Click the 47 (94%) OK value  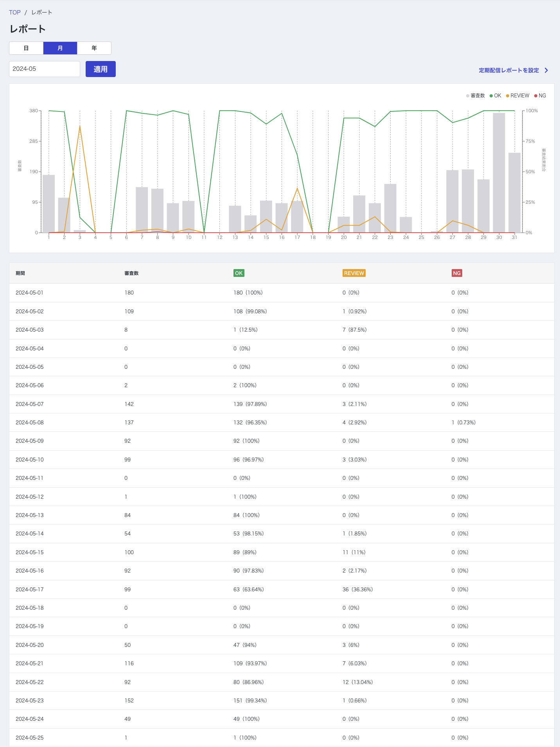[245, 645]
